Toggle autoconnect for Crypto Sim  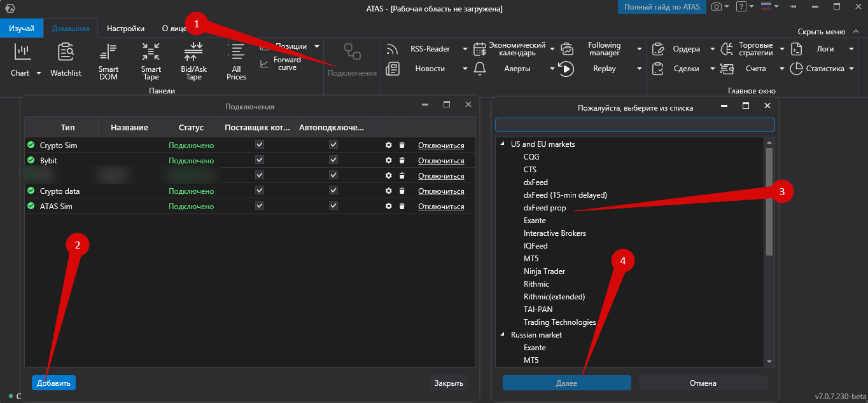click(x=333, y=145)
